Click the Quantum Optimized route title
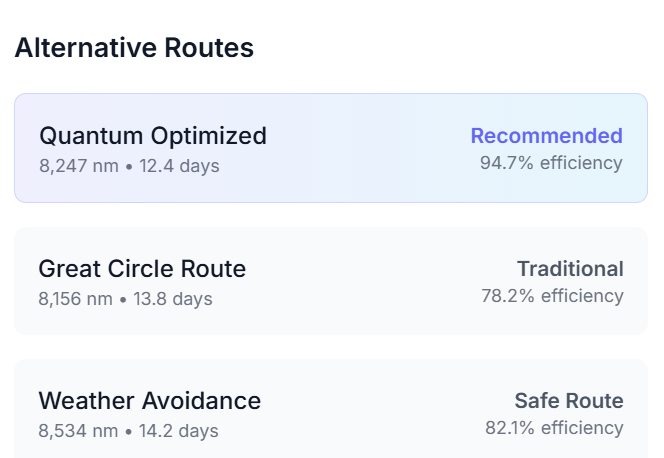664x458 pixels. [153, 136]
